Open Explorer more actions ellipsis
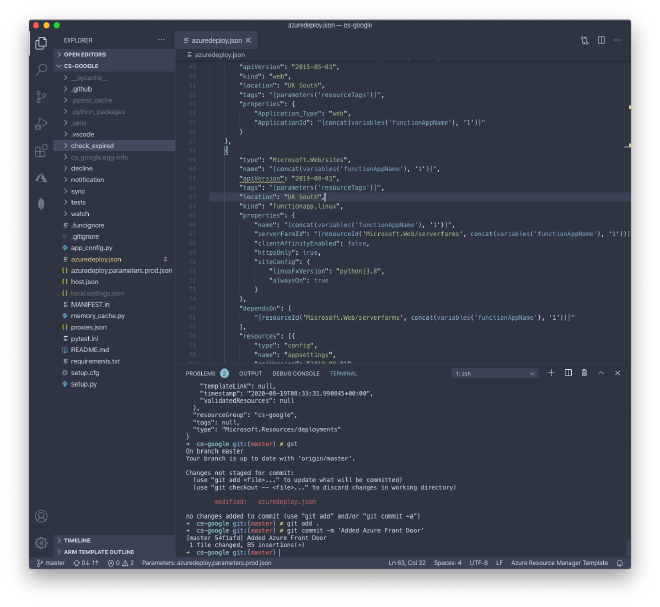Screen dimensions: 660x607 click(162, 40)
